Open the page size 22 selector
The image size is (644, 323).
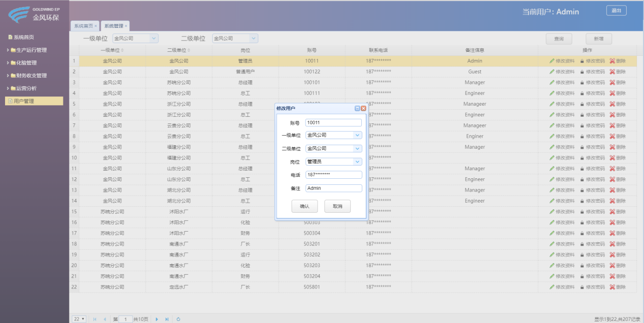79,319
